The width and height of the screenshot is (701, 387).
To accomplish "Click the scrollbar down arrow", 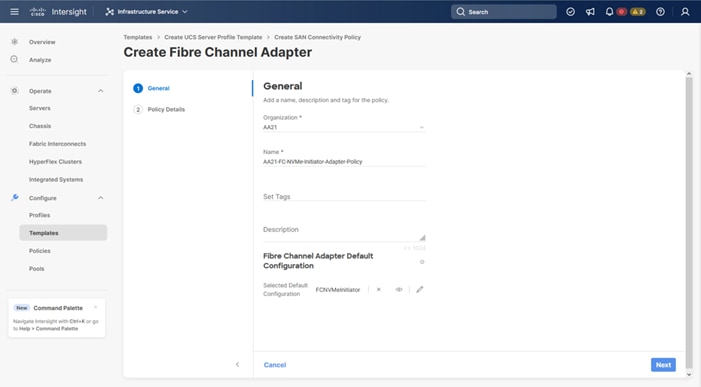I will [x=689, y=375].
